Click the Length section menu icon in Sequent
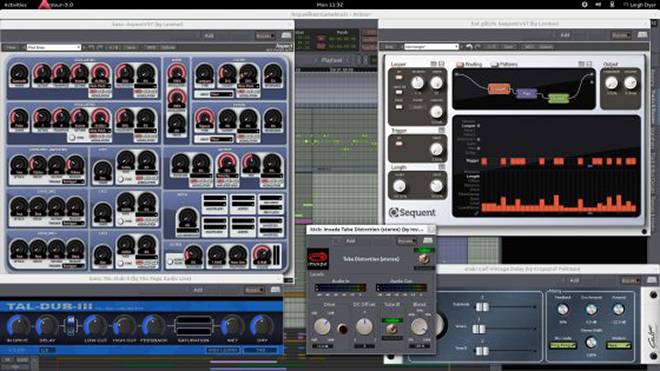This screenshot has width=660, height=371. pos(442,167)
